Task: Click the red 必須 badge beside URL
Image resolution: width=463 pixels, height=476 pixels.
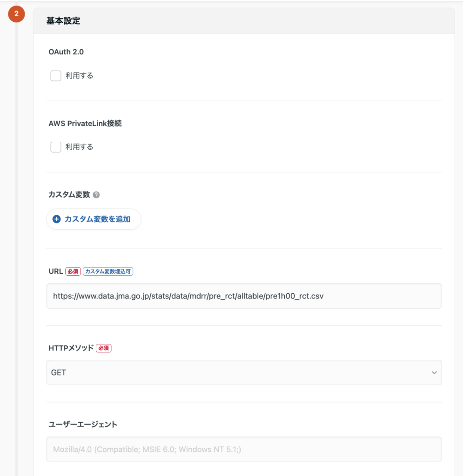Action: 73,271
